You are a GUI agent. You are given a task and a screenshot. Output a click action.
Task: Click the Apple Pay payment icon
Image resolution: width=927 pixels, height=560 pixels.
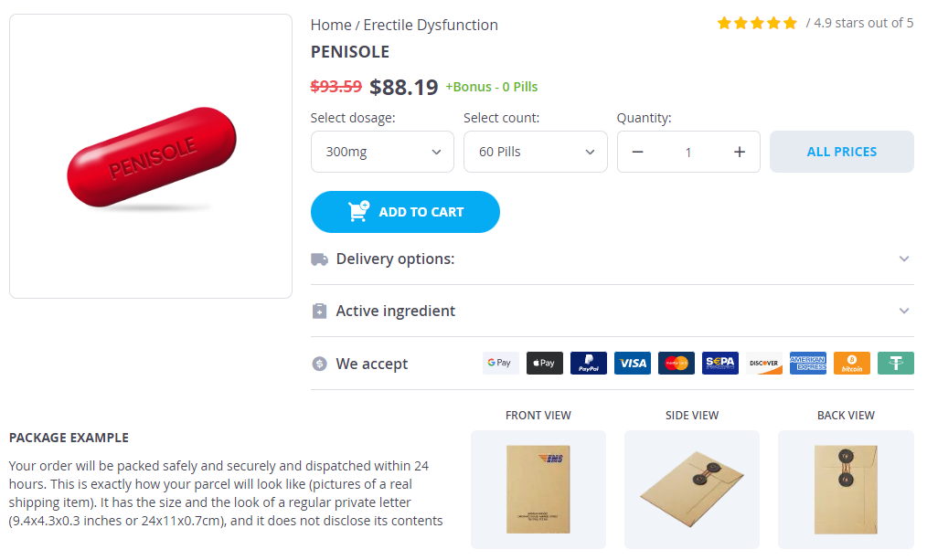(544, 364)
